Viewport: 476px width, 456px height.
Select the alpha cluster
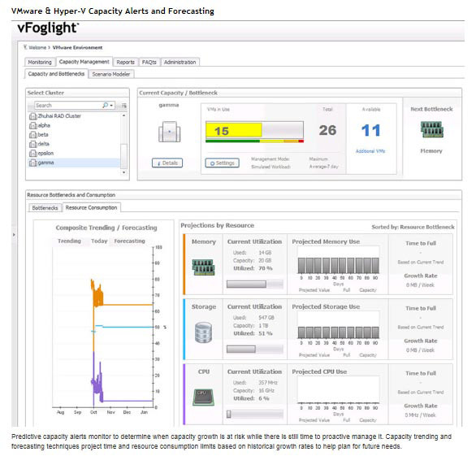tap(44, 125)
